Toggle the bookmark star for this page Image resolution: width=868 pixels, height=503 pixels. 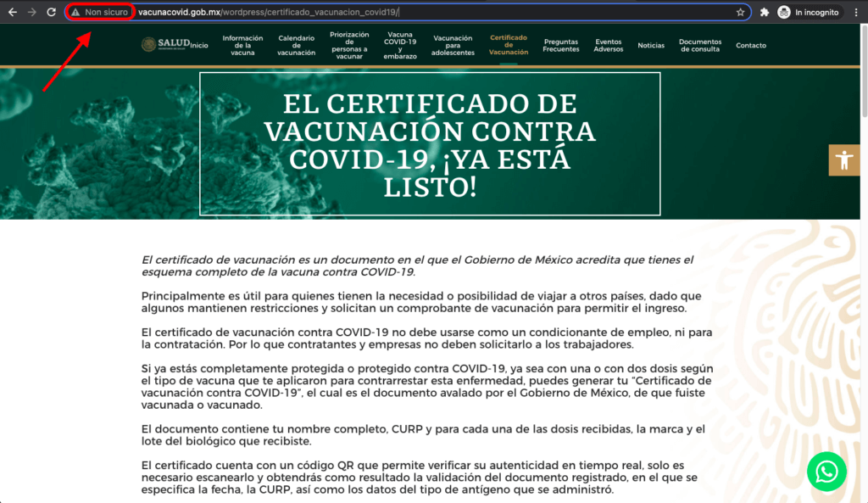click(741, 12)
